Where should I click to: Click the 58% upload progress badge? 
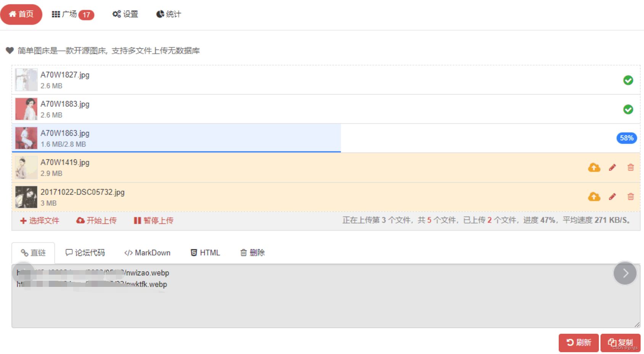tap(626, 138)
